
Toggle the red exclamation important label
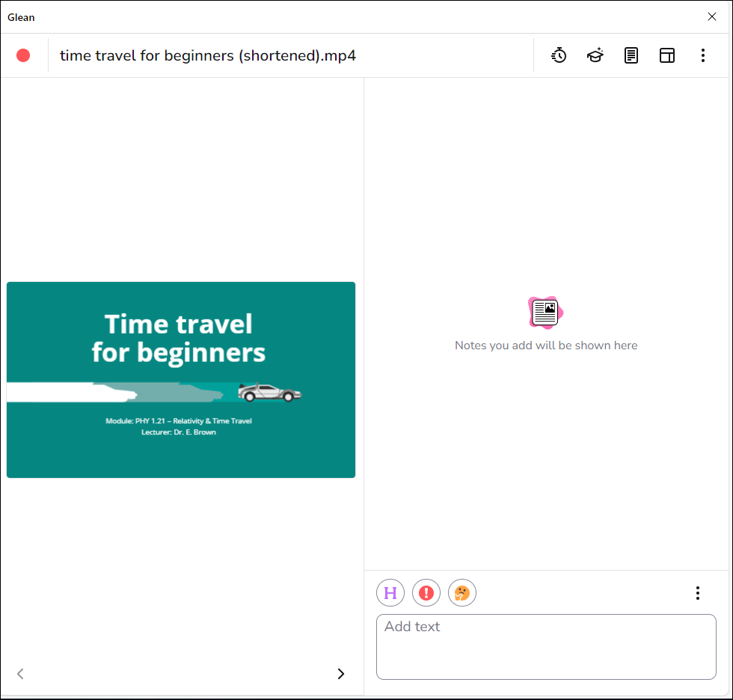point(426,593)
